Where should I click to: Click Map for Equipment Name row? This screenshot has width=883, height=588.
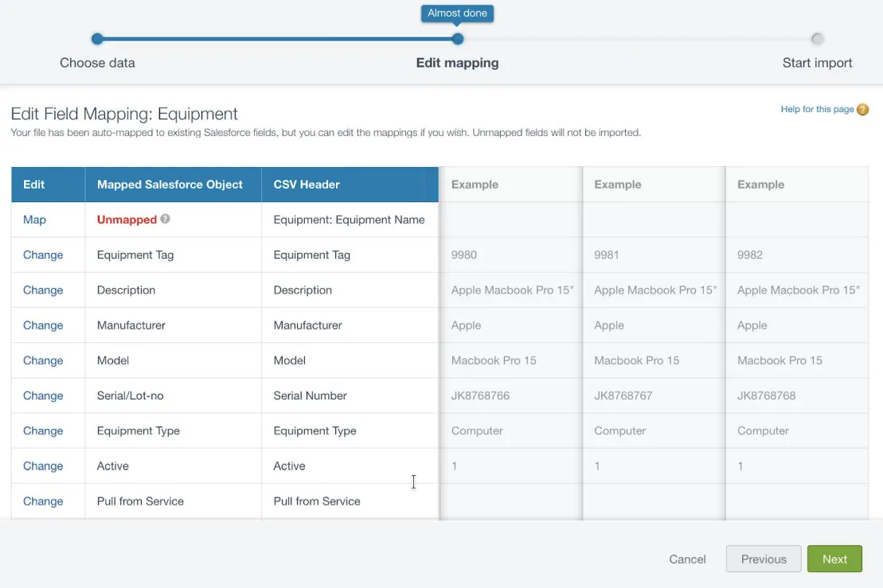34,220
